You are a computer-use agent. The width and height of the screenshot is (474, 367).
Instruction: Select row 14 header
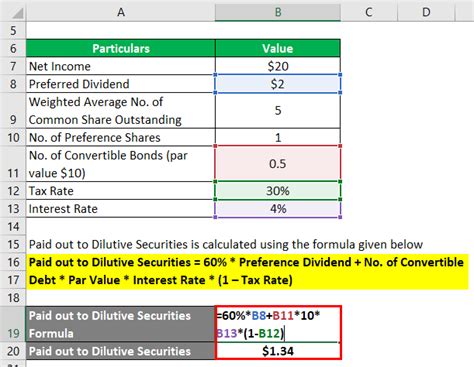tap(13, 227)
